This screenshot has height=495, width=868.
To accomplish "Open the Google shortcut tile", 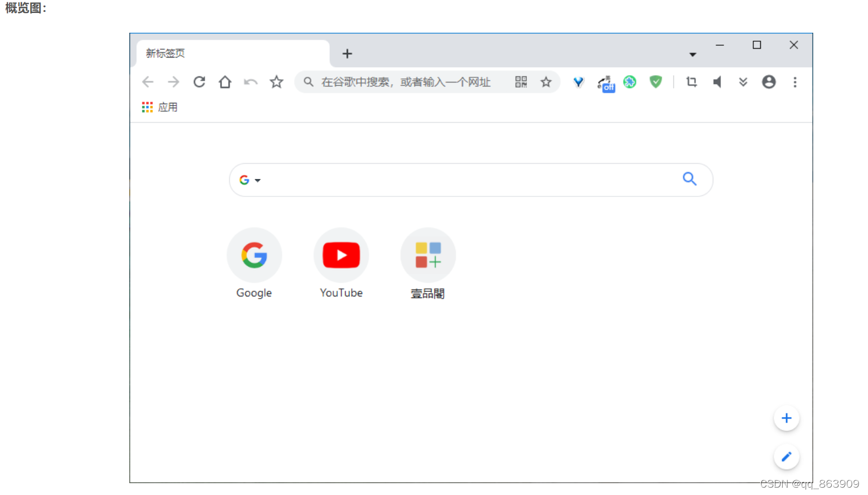I will 254,264.
